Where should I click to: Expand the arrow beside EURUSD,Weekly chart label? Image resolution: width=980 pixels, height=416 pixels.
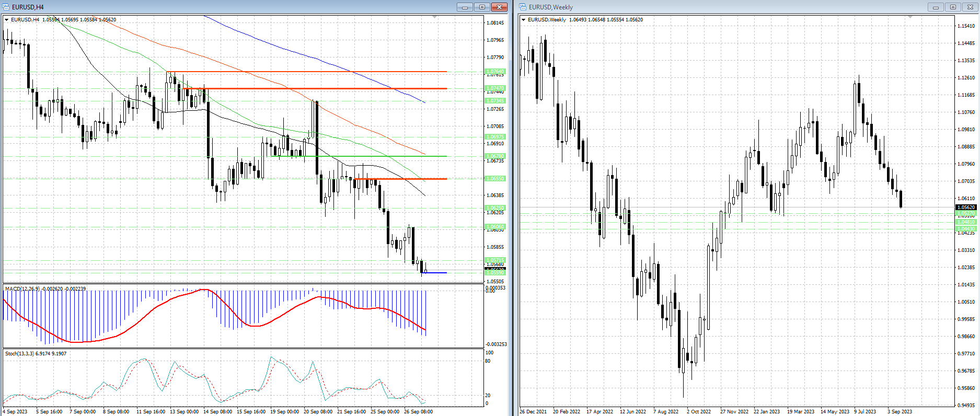coord(523,20)
